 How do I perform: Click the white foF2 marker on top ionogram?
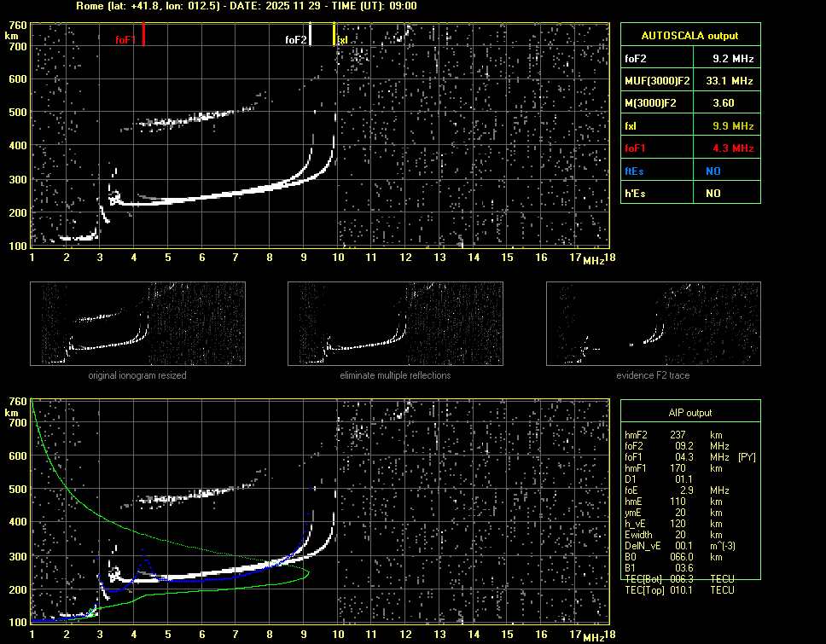[310, 35]
